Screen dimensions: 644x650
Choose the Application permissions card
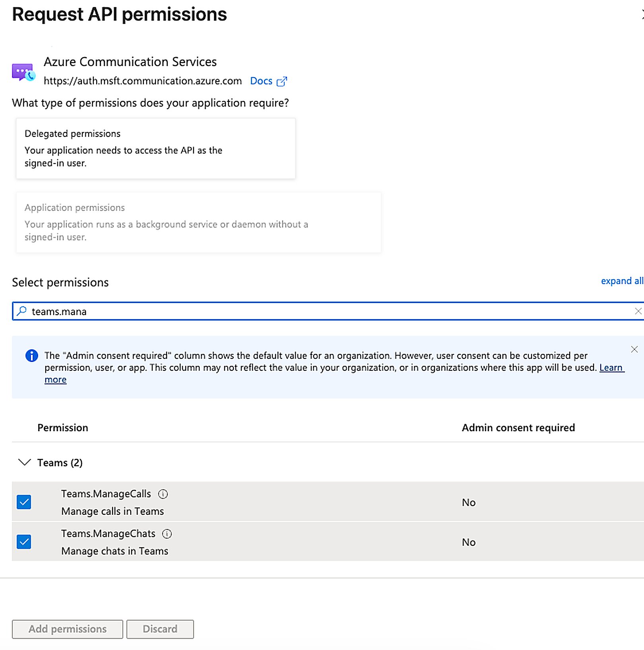[x=198, y=222]
